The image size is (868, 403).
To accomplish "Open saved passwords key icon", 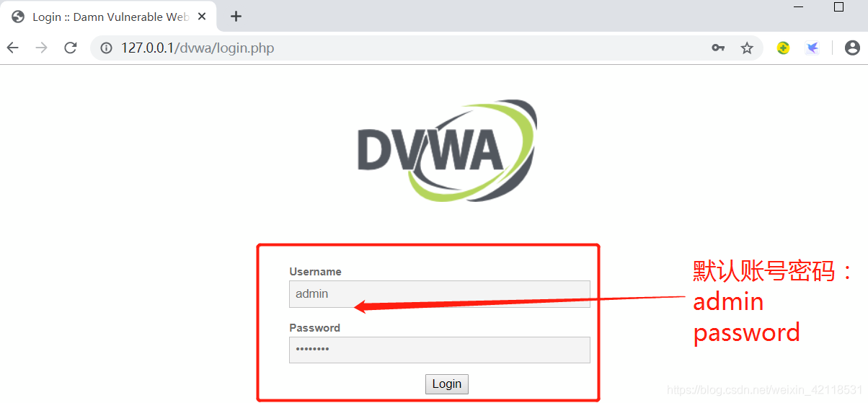I will point(718,48).
